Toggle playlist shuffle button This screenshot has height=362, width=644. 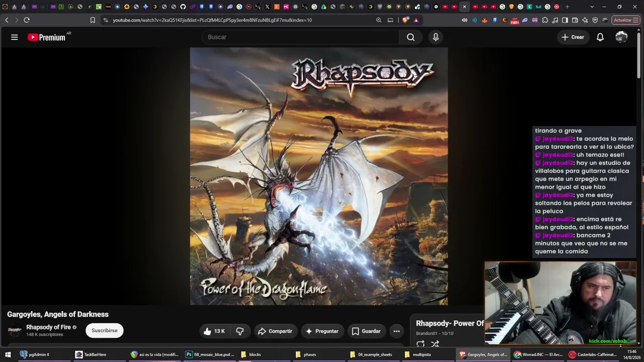435,344
